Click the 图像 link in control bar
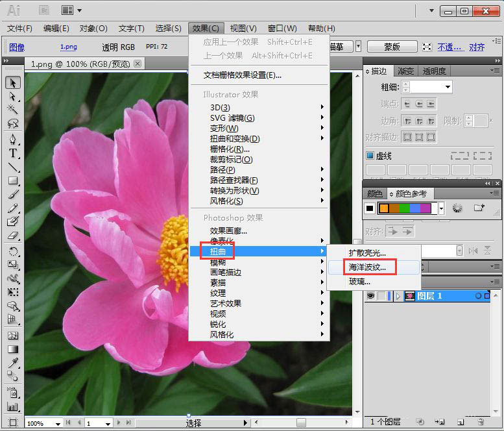 click(x=17, y=47)
